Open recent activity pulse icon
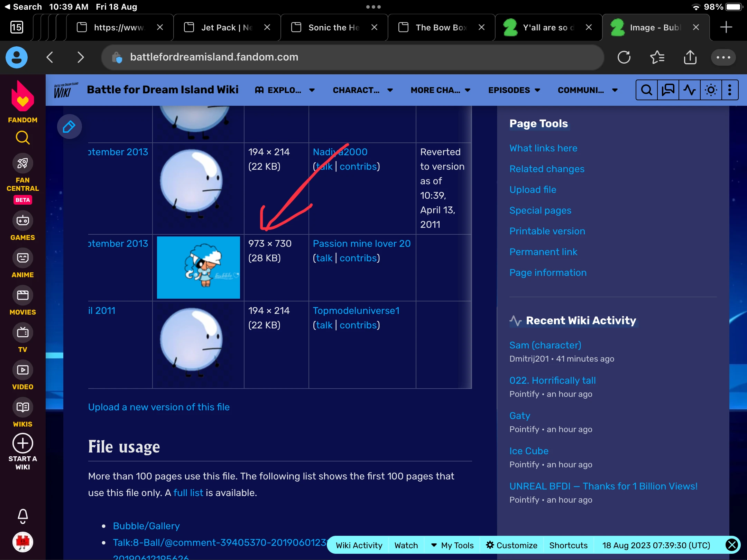Viewport: 747px width, 560px height. click(x=689, y=90)
